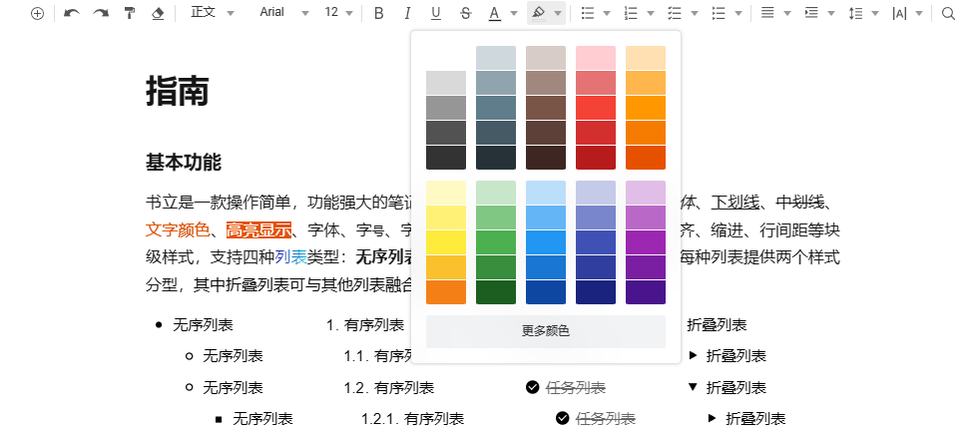
Task: Redo the last undone action
Action: pos(101,13)
